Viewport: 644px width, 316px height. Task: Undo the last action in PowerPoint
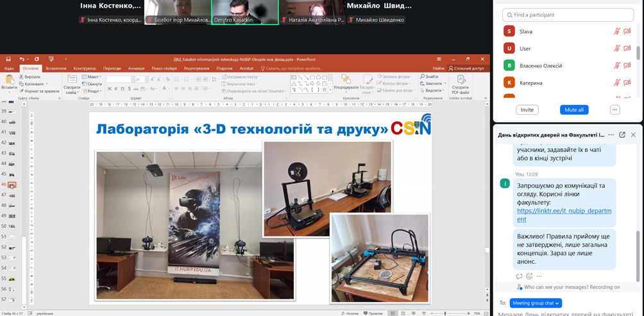22,59
